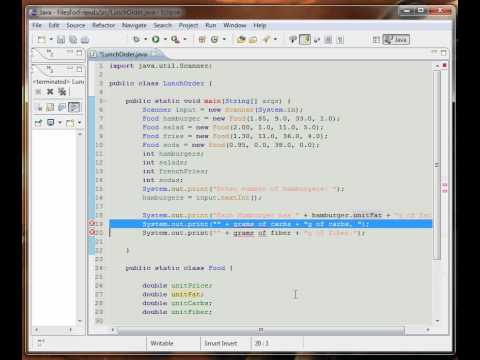
Task: Expand the Debug dropdown arrow
Action: [146, 40]
